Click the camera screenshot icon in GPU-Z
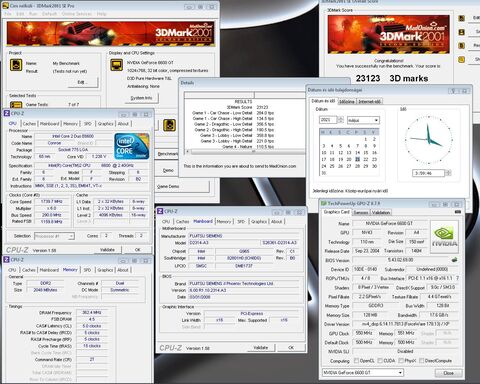The width and height of the screenshot is (480, 384). tap(458, 212)
